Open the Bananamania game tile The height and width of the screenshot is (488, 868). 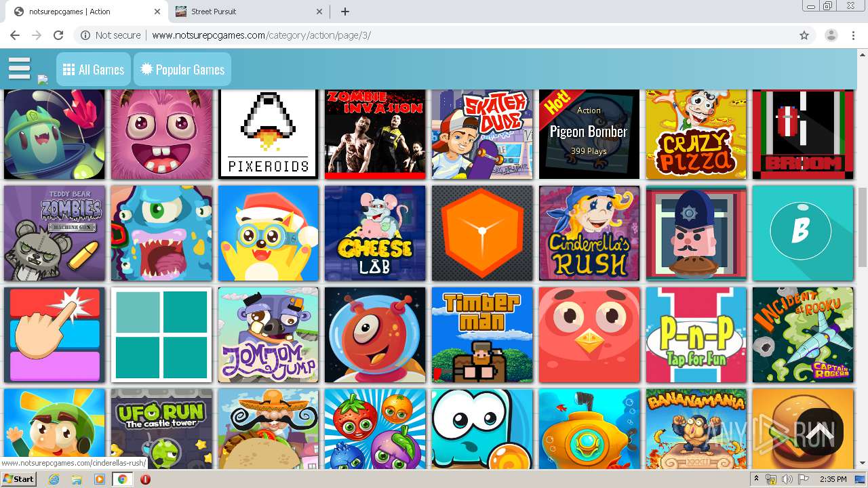pos(696,428)
